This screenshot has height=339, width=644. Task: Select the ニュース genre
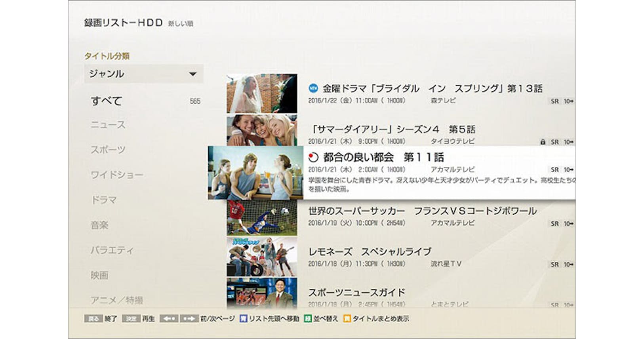[x=108, y=125]
